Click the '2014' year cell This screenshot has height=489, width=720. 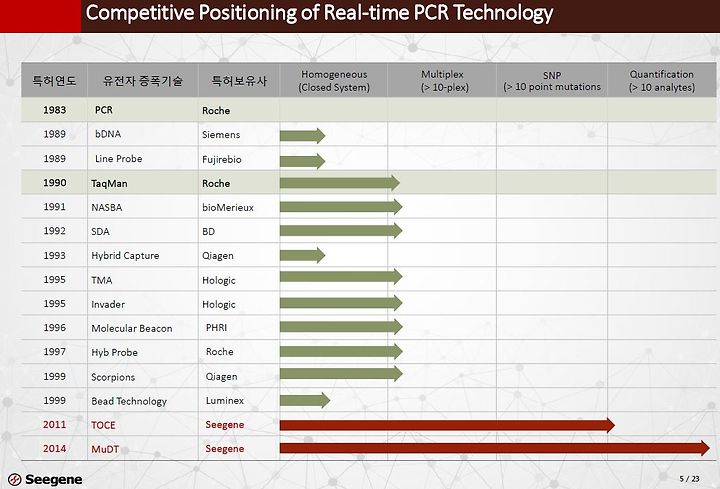(55, 449)
